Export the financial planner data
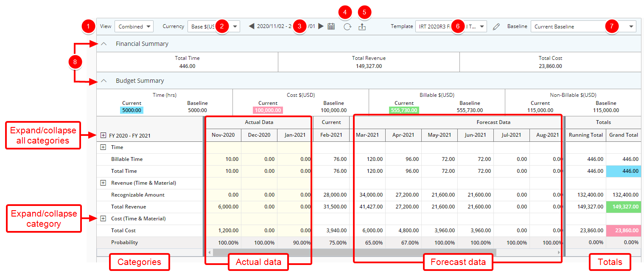 [x=362, y=26]
